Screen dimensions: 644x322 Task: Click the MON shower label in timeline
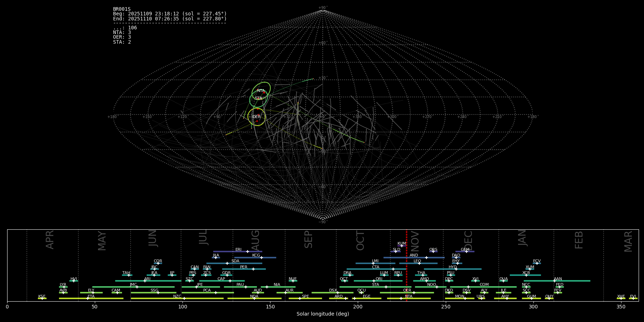click(460, 297)
